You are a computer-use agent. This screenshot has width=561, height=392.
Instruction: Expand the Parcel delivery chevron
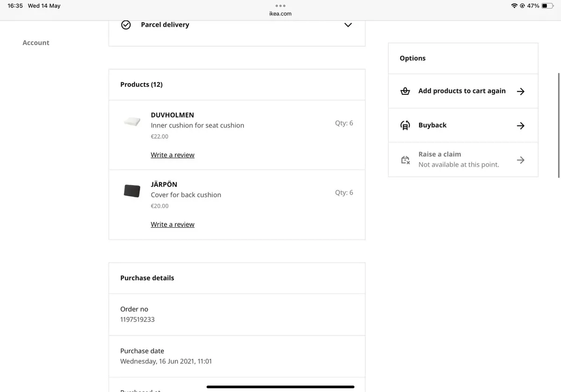coord(348,25)
